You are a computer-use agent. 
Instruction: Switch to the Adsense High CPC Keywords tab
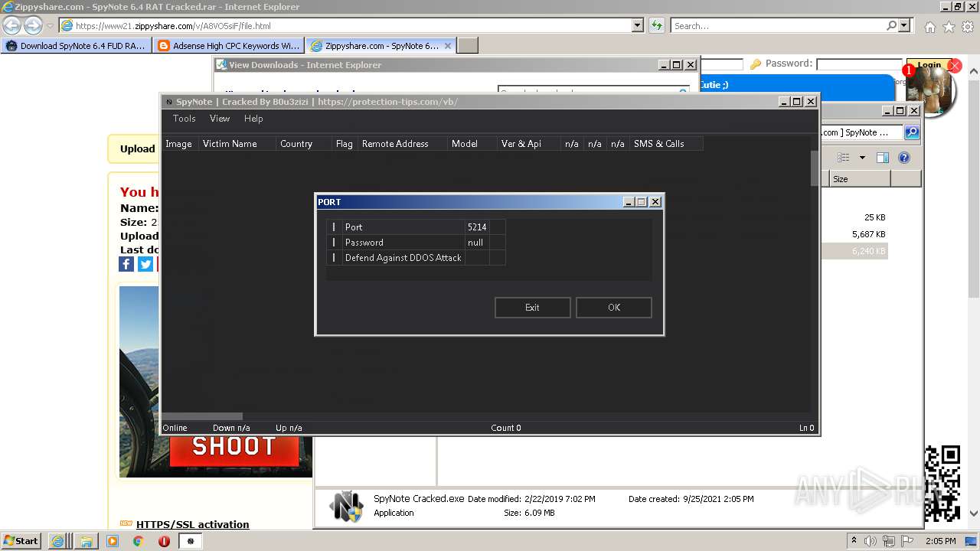228,46
